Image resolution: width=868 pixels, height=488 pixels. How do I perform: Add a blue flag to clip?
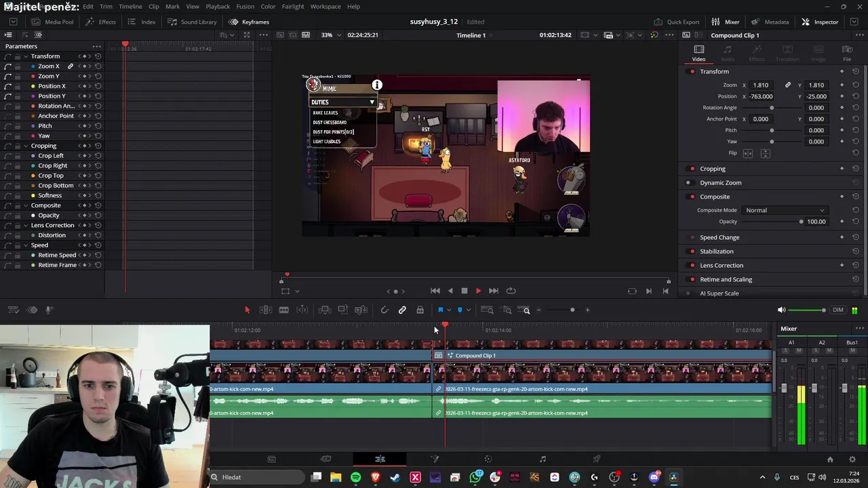(440, 310)
